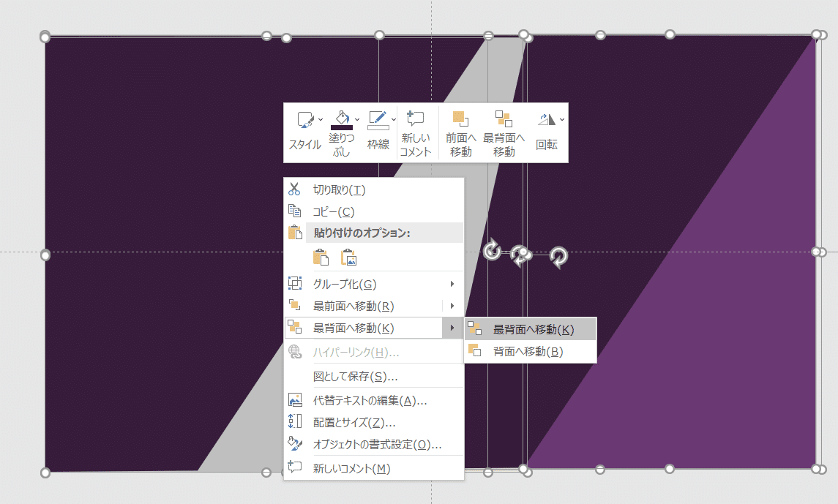Choose 切り取り(T) from the context menu
Screen dimensions: 838x504
tap(373, 189)
